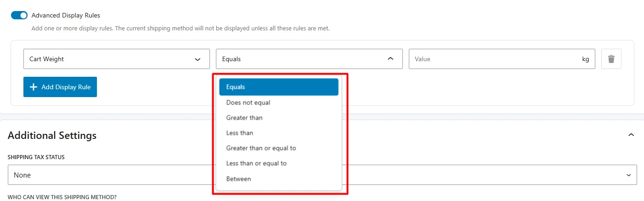
Task: Select Greater than from list
Action: coord(244,118)
